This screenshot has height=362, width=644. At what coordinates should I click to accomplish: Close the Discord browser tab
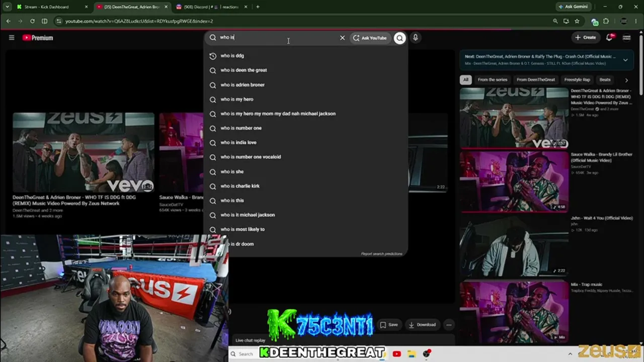(x=245, y=7)
